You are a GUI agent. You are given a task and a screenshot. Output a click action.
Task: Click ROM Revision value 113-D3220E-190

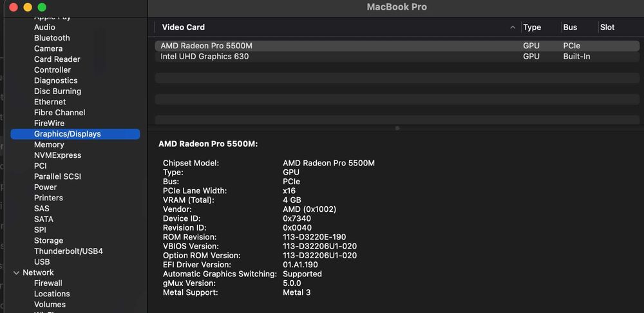[x=314, y=237]
